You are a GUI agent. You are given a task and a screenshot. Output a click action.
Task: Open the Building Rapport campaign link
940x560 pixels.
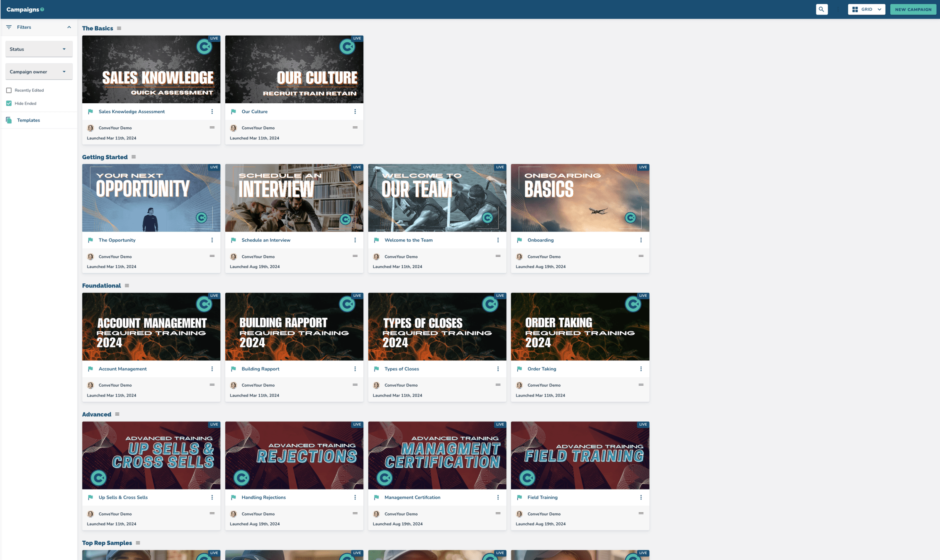pos(260,369)
